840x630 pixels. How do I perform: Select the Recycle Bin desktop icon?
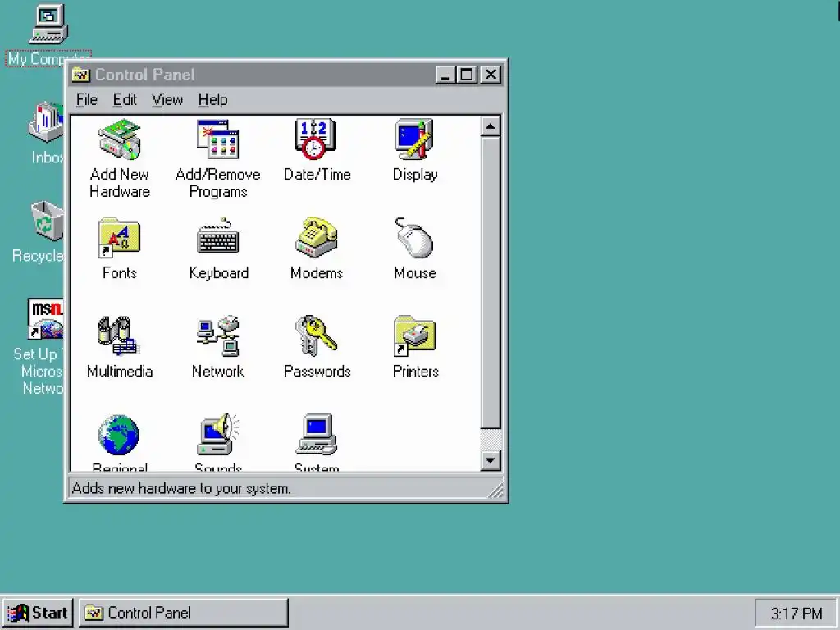coord(47,220)
